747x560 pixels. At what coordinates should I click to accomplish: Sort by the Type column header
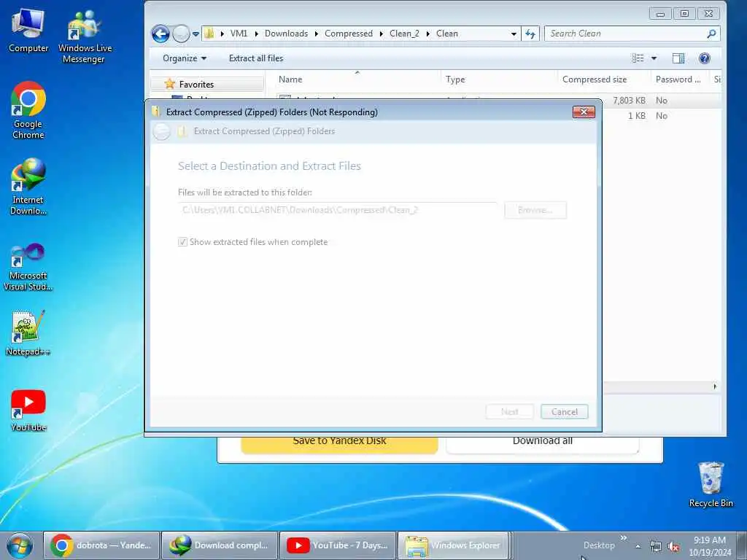tap(499, 79)
